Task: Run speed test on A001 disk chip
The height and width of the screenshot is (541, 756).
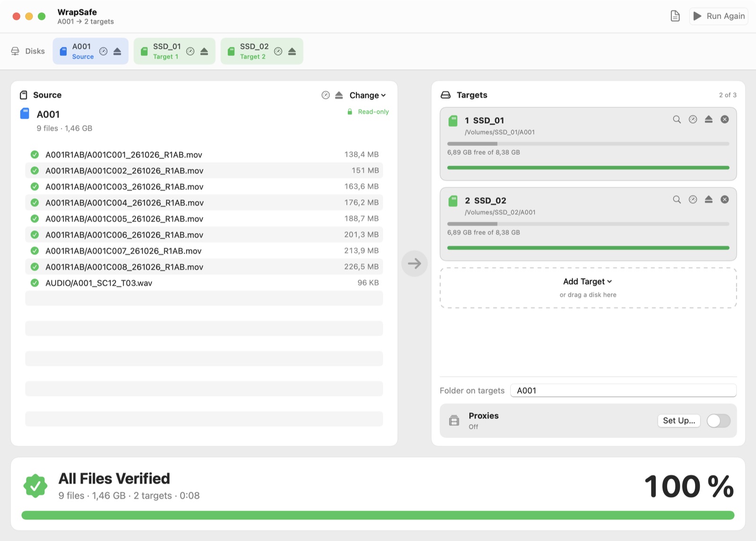Action: click(103, 51)
